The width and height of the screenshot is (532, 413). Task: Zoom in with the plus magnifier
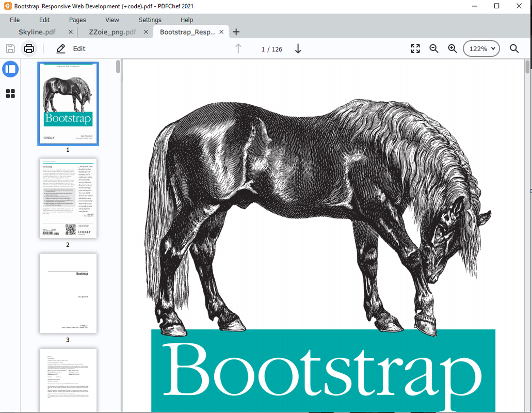click(452, 49)
